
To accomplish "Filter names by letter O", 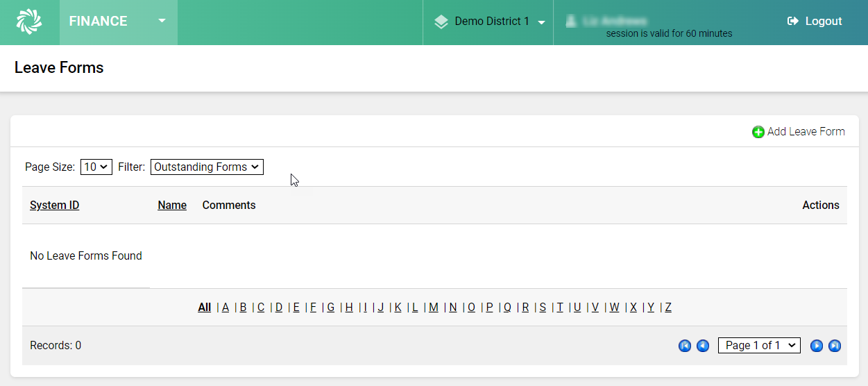I will [471, 308].
